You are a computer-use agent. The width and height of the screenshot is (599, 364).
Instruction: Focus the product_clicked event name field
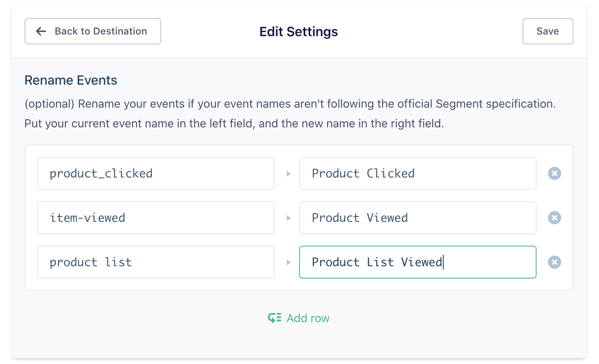pyautogui.click(x=155, y=173)
